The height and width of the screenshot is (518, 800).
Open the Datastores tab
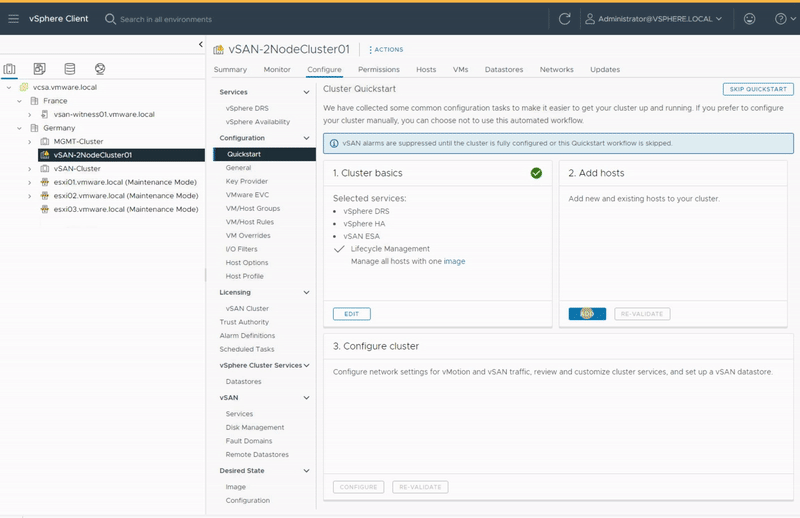pyautogui.click(x=504, y=69)
